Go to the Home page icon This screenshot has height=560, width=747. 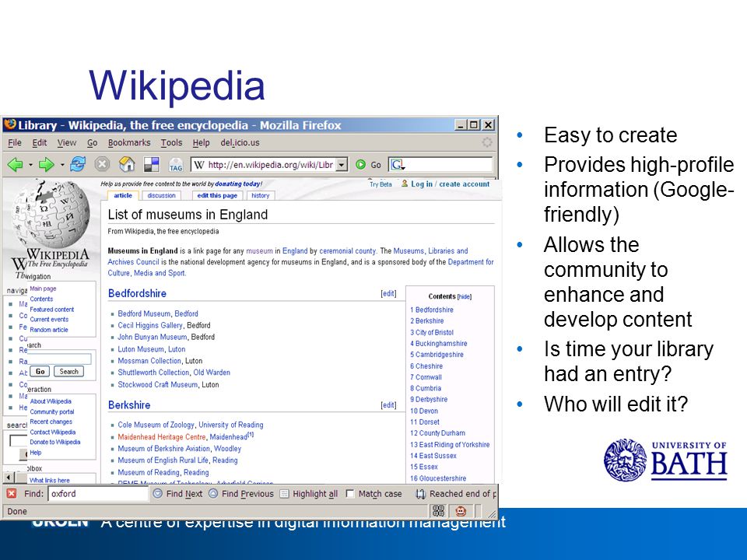(x=127, y=164)
